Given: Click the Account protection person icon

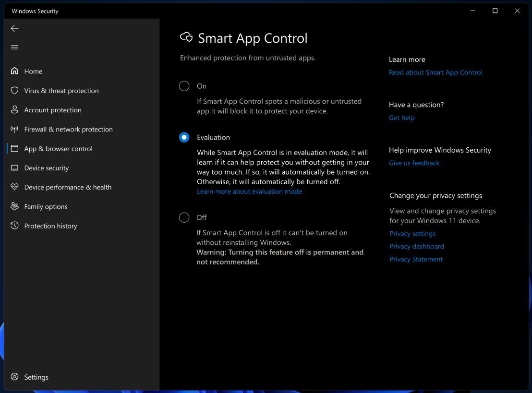Looking at the screenshot, I should [x=14, y=109].
